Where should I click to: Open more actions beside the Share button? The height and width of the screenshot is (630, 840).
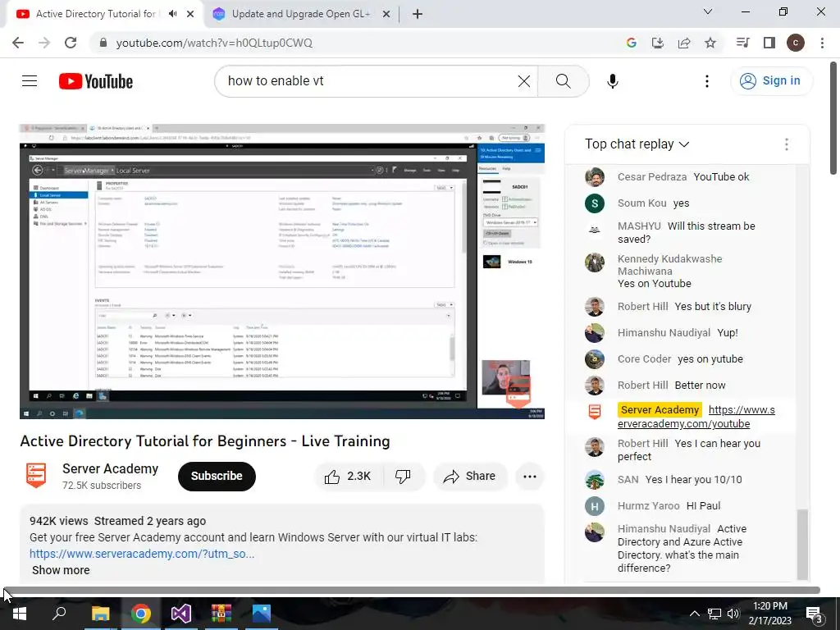pyautogui.click(x=530, y=477)
